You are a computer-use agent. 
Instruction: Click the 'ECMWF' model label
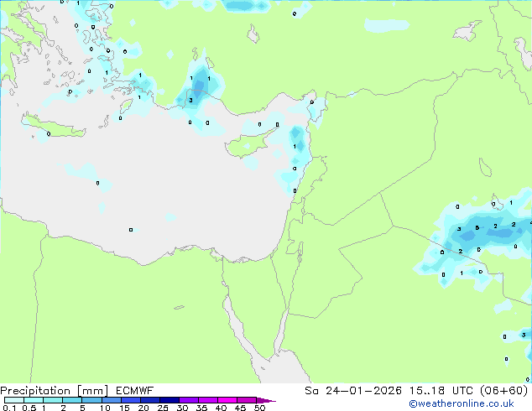(135, 391)
